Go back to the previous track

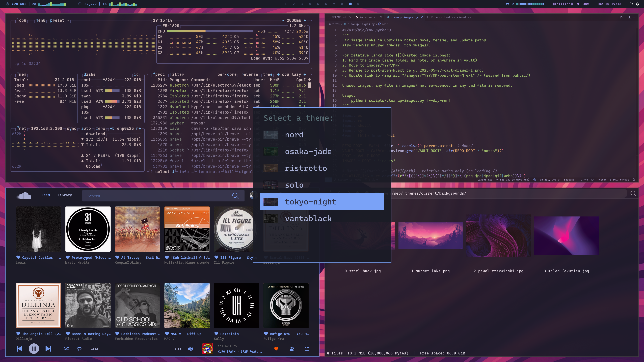19,349
